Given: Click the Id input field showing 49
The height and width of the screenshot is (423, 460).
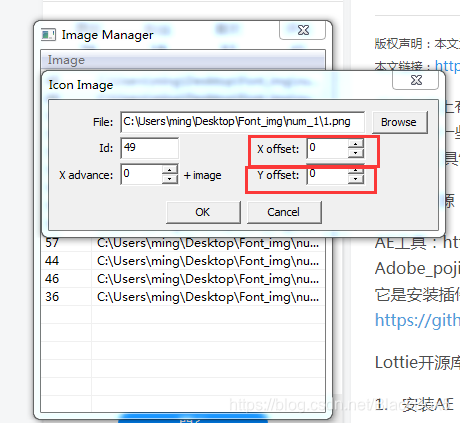Looking at the screenshot, I should pyautogui.click(x=149, y=148).
